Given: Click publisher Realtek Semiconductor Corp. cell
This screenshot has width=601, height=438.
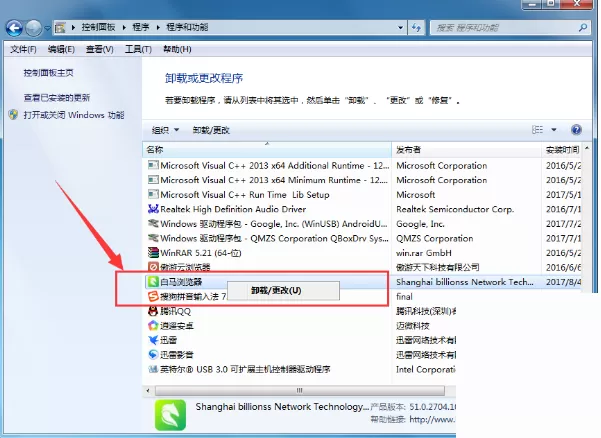Looking at the screenshot, I should click(455, 209).
